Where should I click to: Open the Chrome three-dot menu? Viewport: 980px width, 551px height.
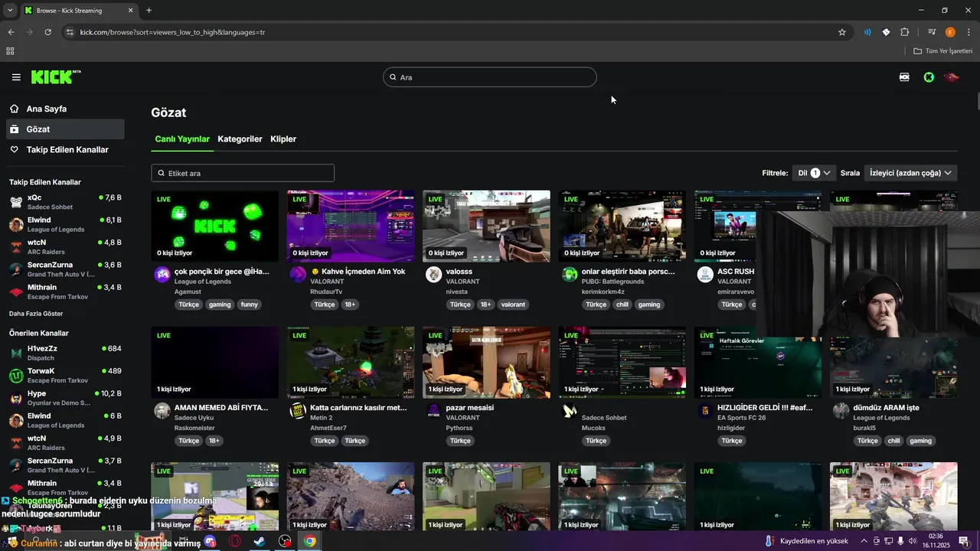point(969,32)
